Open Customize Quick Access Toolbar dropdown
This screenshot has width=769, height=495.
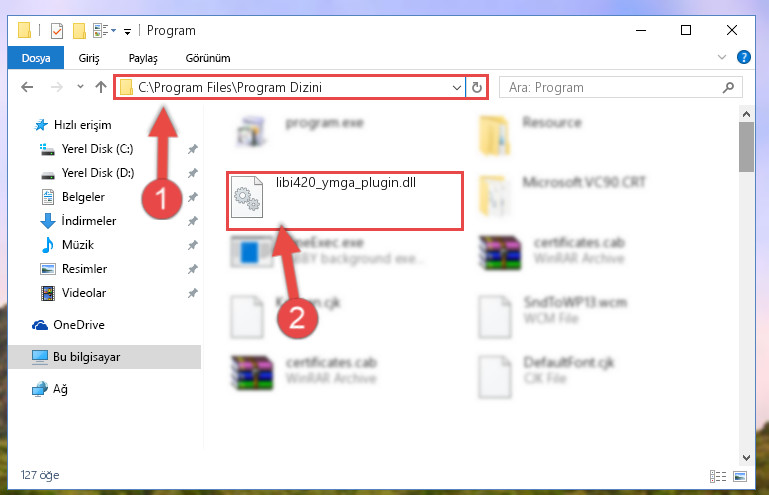[x=128, y=32]
